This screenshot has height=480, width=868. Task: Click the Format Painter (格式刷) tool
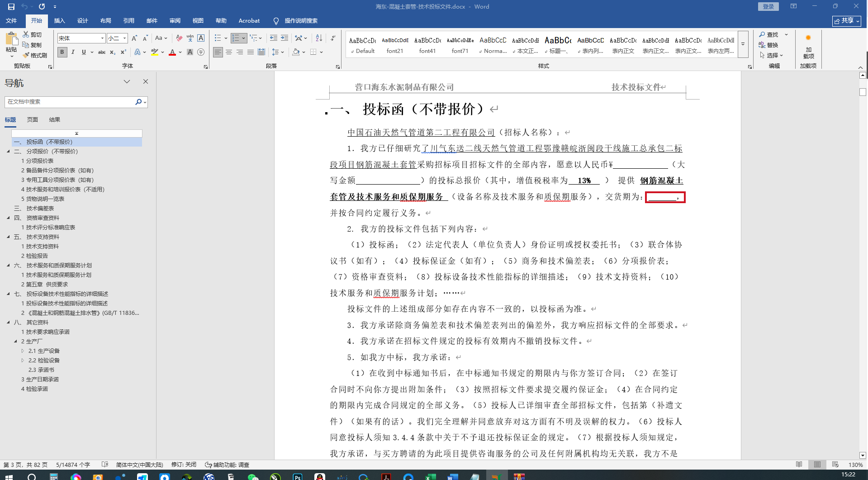tap(35, 55)
